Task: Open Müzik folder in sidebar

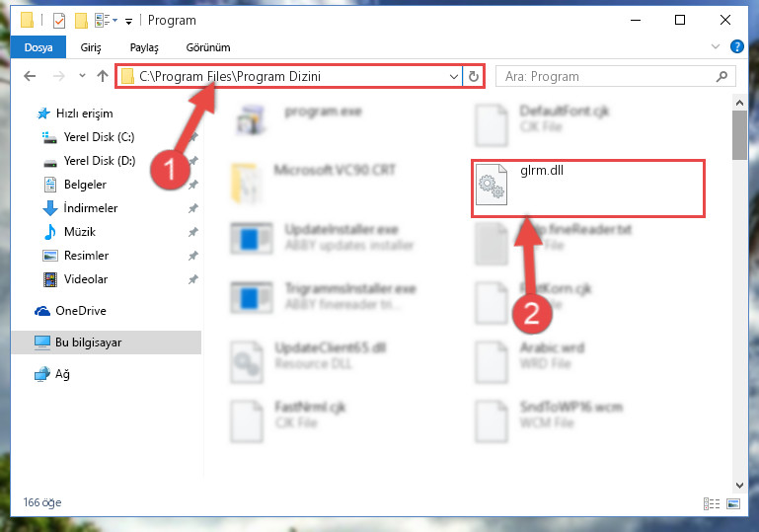Action: [69, 232]
